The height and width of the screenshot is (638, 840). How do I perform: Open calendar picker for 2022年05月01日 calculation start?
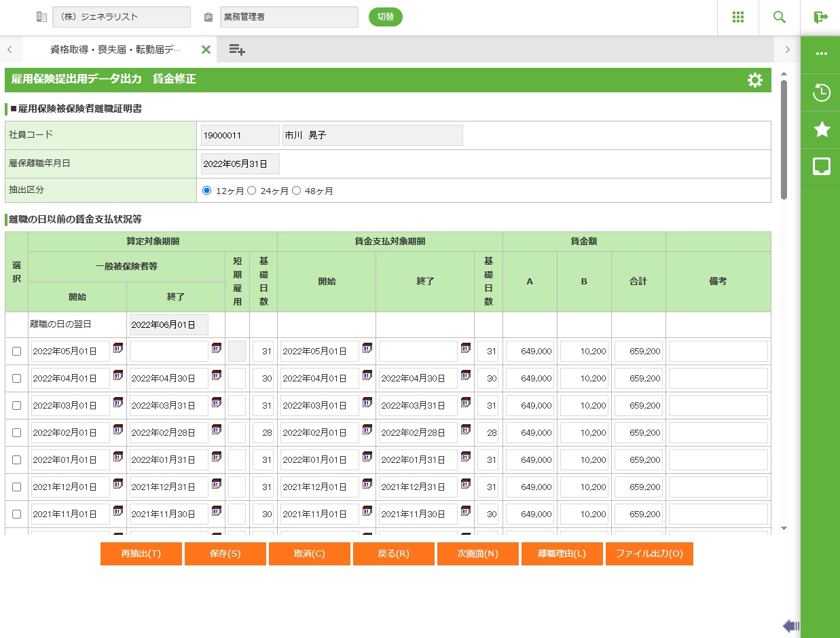(x=117, y=348)
